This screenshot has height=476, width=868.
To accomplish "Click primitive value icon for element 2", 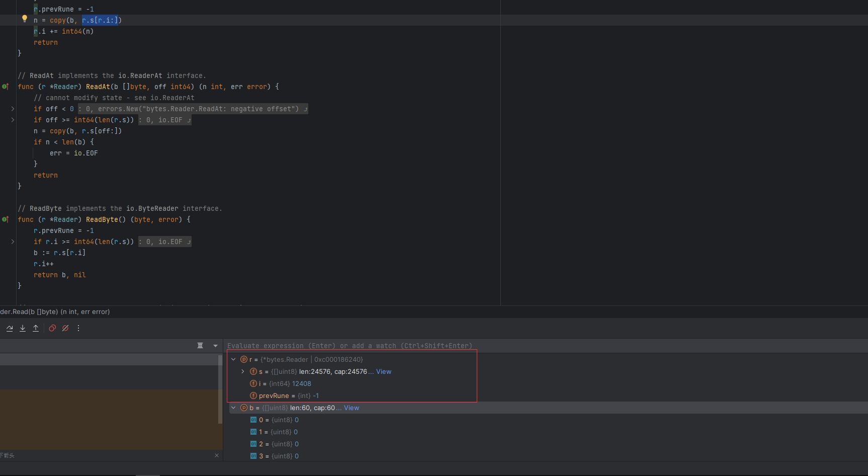I will (253, 444).
